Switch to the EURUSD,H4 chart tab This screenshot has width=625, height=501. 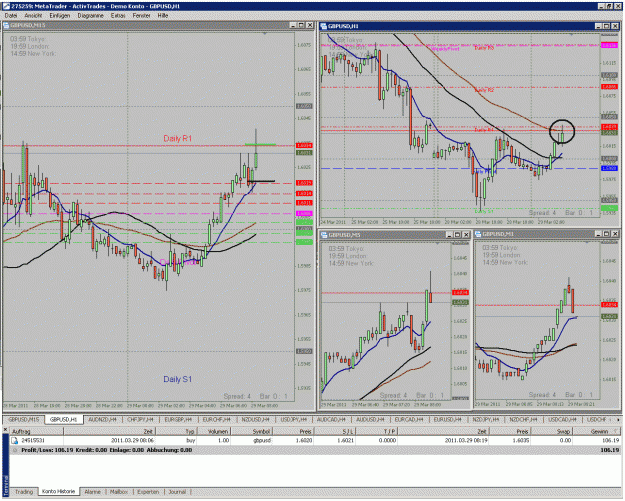pyautogui.click(x=447, y=420)
